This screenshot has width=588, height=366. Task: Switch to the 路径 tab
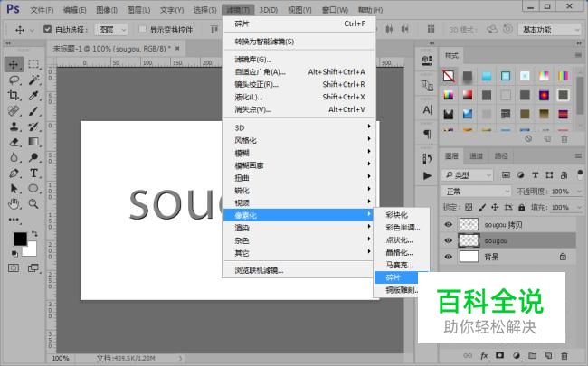pyautogui.click(x=501, y=155)
